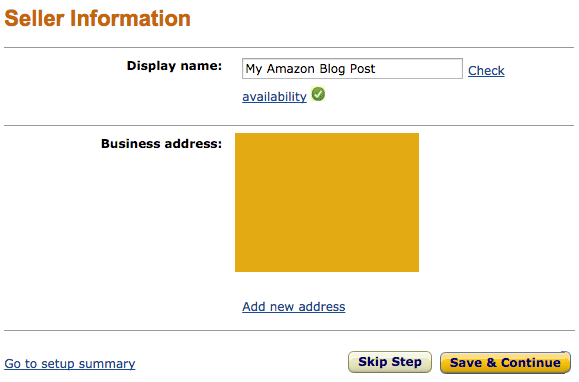
Task: Click the green availability checkmark icon
Action: [x=318, y=94]
